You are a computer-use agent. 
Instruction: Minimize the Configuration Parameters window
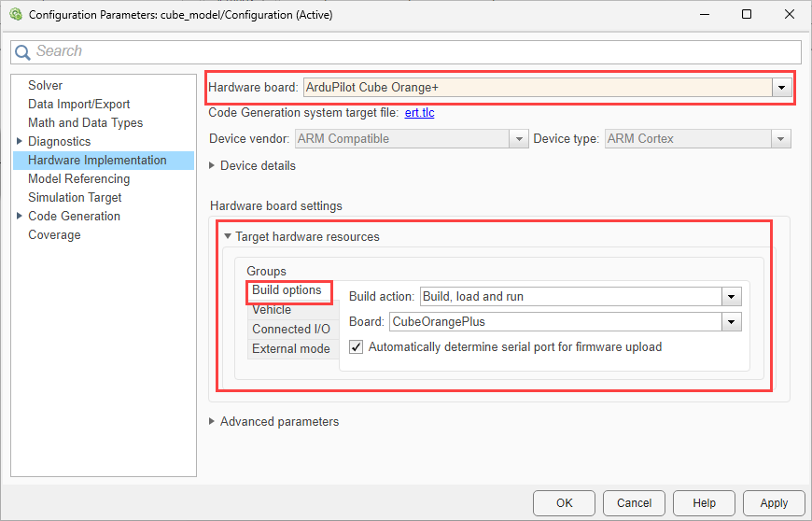(x=705, y=15)
